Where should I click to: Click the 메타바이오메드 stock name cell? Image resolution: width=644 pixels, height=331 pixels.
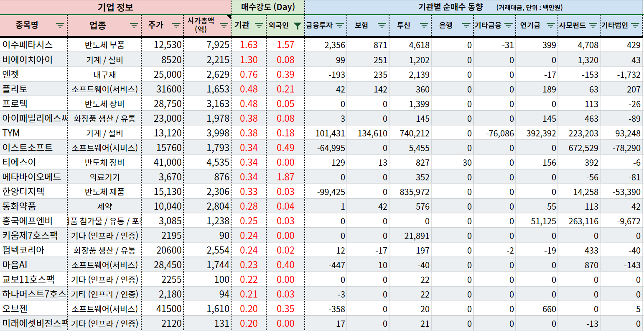33,177
